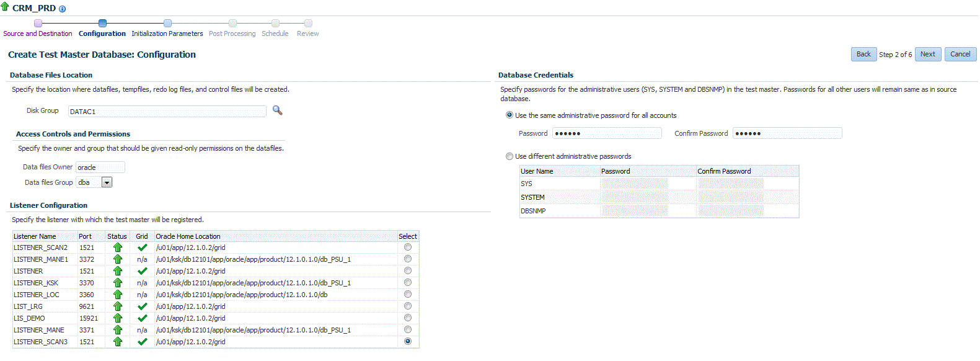980x361 pixels.
Task: Select the LISTENER_LOC radio button
Action: click(x=407, y=294)
